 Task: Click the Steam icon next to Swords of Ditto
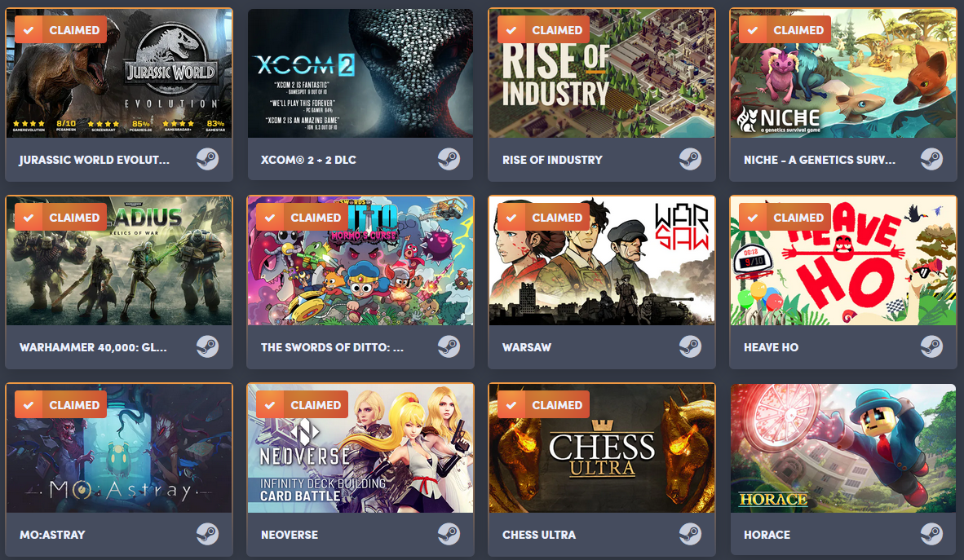(x=449, y=346)
